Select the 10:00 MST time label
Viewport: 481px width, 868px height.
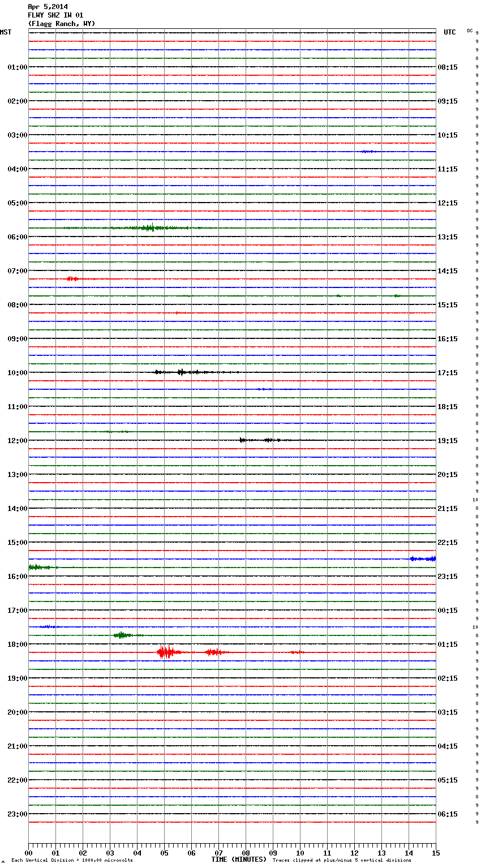coord(18,373)
